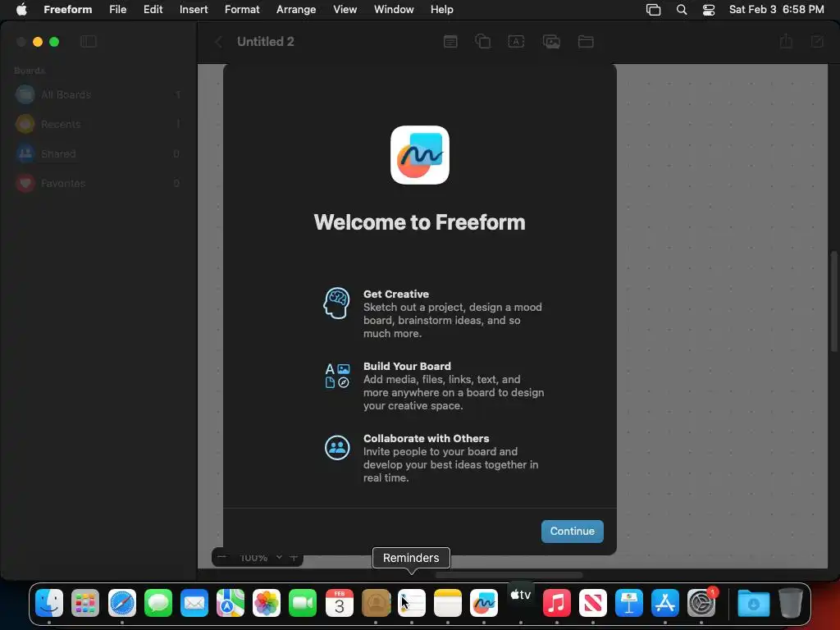Open the photos and media inserter
This screenshot has height=630, width=840.
click(551, 42)
